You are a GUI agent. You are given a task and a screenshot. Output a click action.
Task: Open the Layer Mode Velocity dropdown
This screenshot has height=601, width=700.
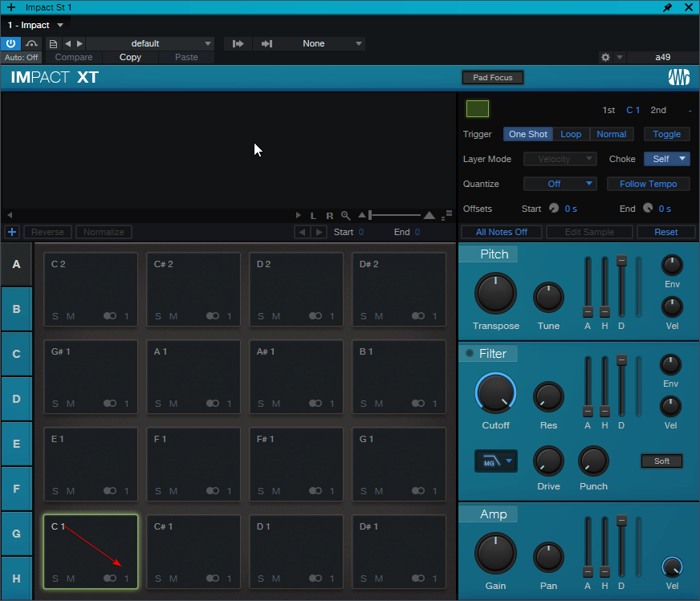(560, 159)
